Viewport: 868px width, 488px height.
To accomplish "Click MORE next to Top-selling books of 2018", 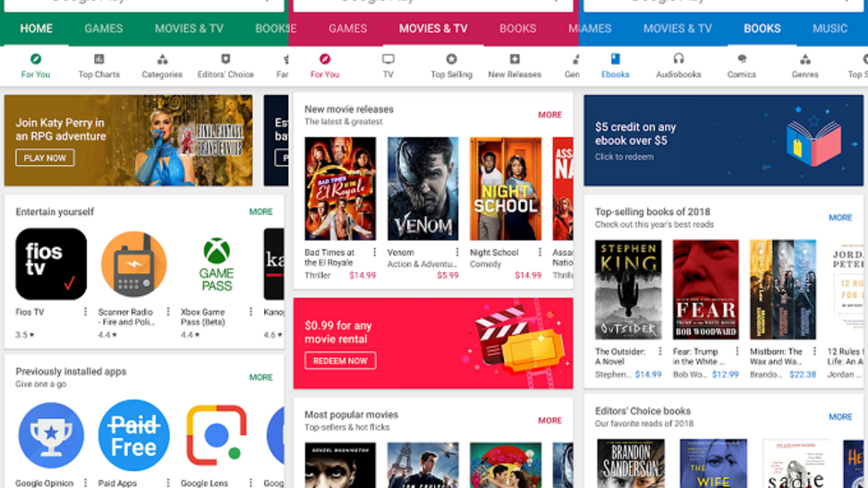I will tap(840, 218).
